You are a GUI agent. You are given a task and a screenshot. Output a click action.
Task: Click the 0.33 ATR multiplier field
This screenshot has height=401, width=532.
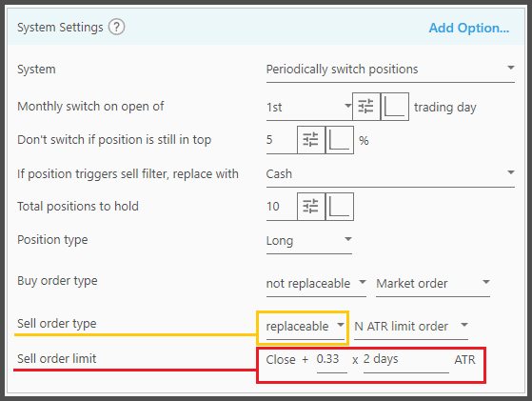point(331,360)
